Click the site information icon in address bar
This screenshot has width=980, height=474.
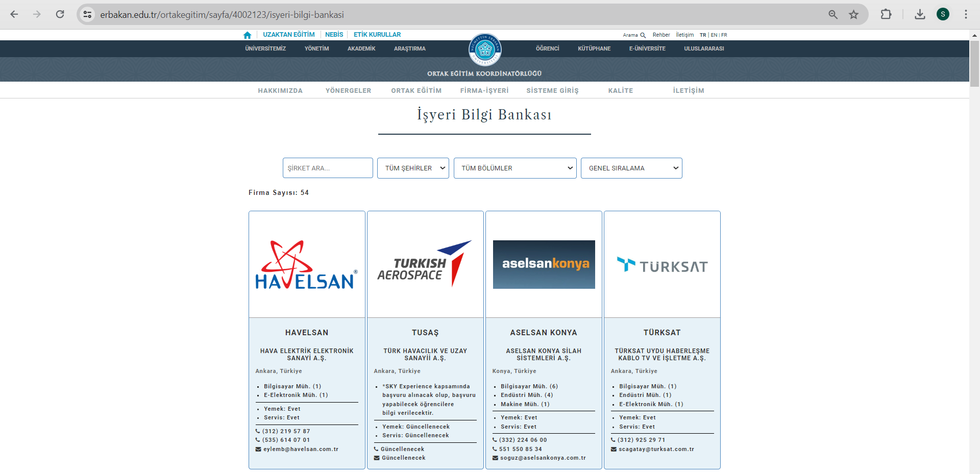click(88, 14)
